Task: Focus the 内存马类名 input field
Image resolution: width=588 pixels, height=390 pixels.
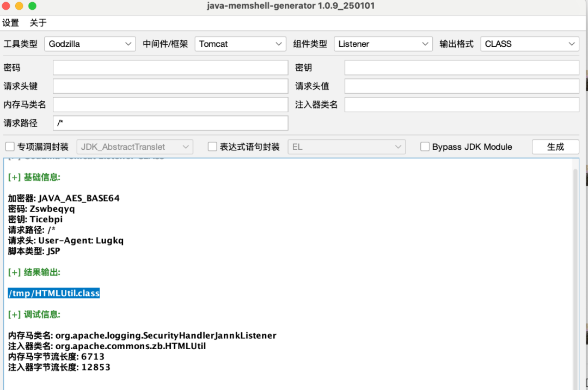Action: point(170,105)
